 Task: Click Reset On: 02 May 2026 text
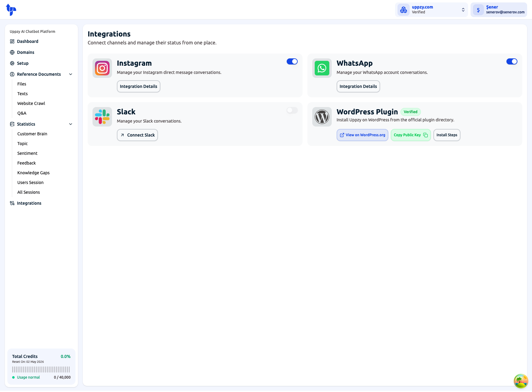(28, 362)
